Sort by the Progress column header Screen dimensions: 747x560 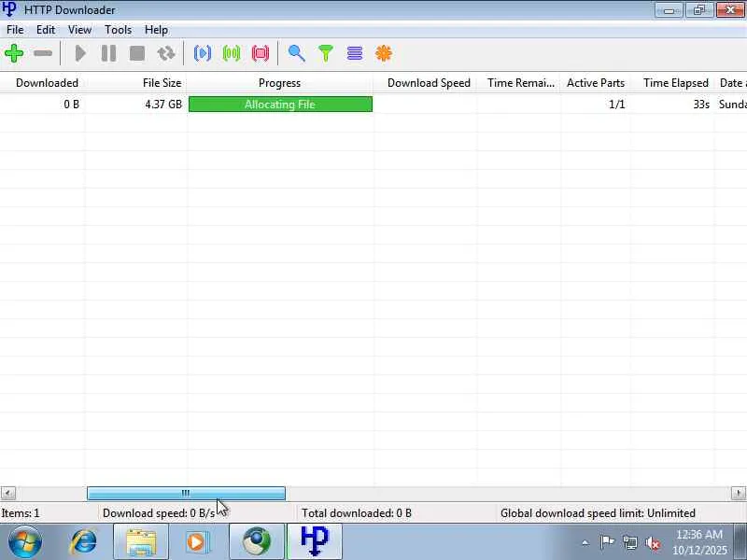[280, 83]
